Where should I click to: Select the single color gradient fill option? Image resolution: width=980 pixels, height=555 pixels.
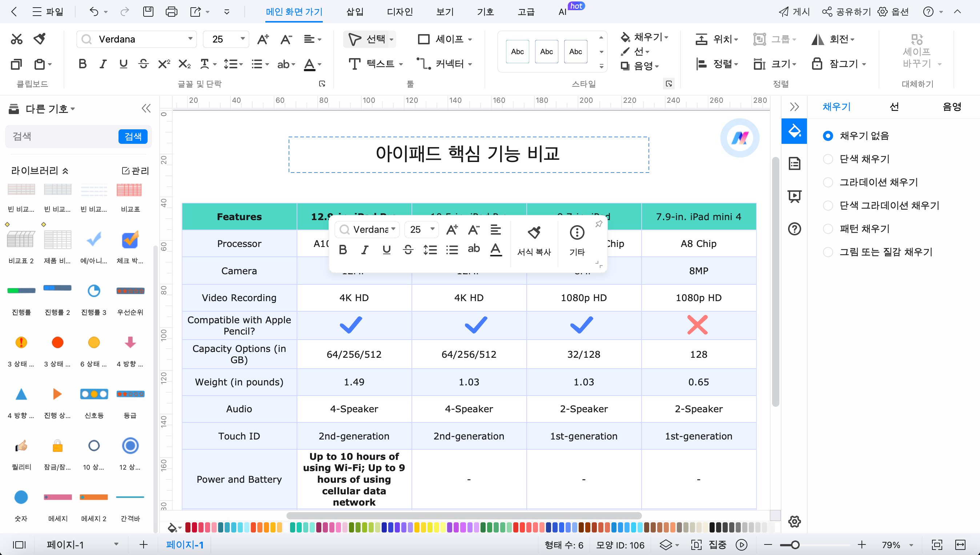click(828, 206)
